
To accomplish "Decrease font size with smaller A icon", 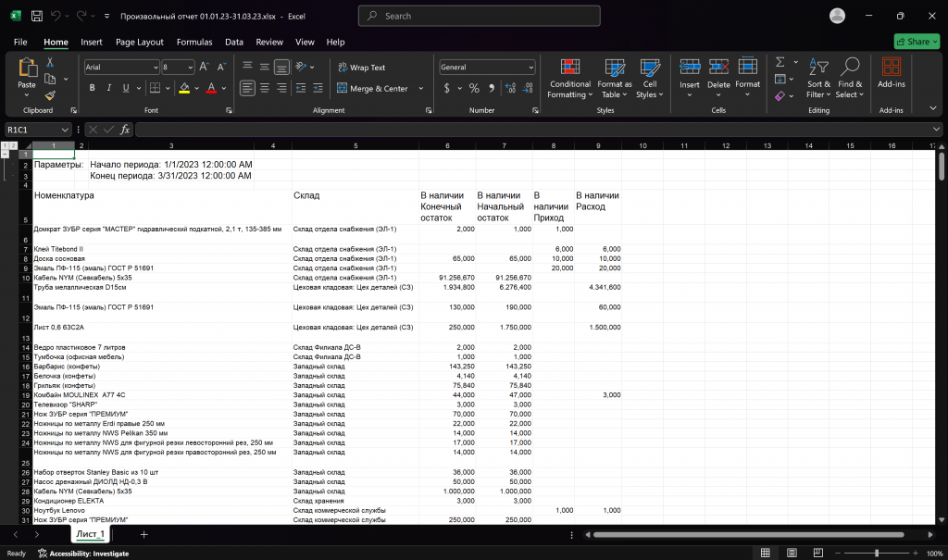I will (x=221, y=68).
